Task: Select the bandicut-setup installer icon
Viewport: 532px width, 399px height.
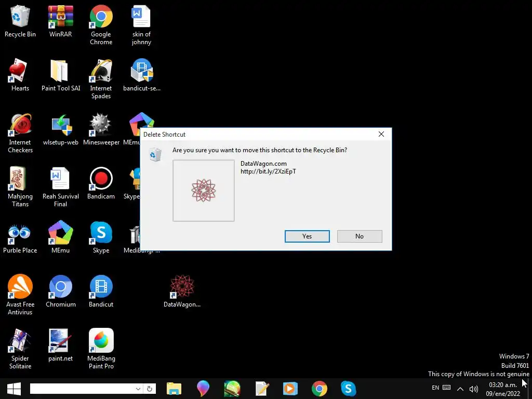Action: tap(141, 75)
